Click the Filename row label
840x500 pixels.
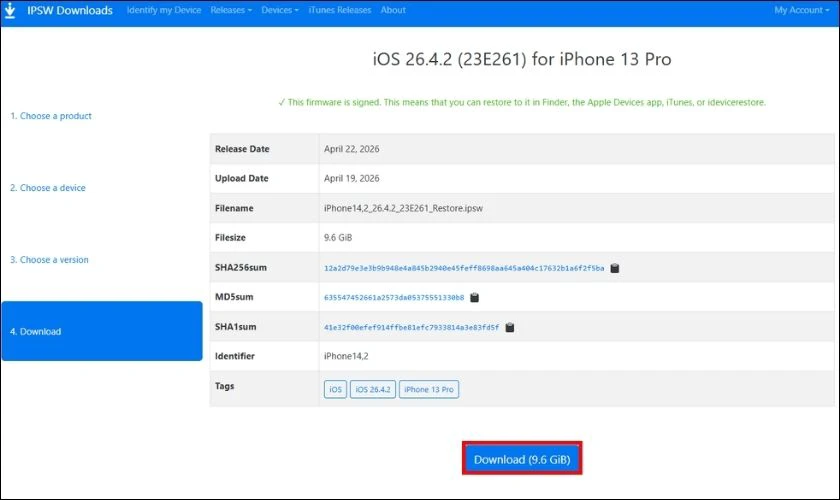(x=234, y=208)
